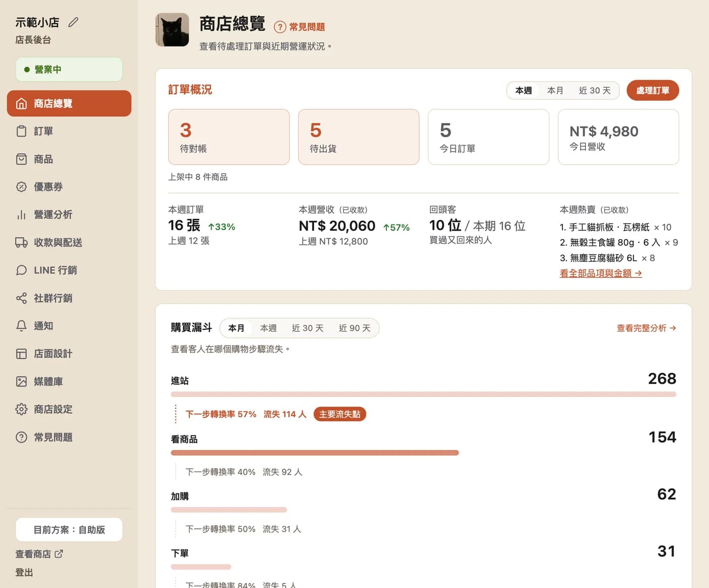Click the layout icon next to 店面設計
Viewport: 709px width, 588px height.
(21, 354)
